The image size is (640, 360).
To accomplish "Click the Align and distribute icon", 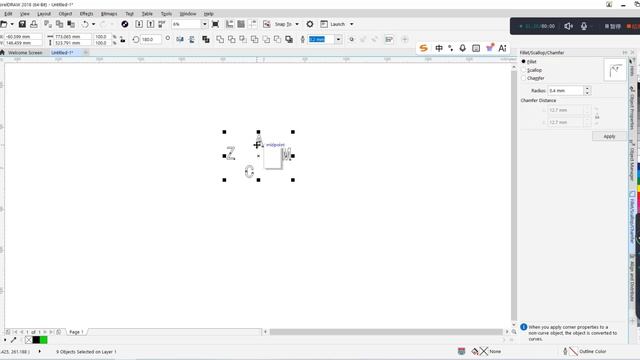I will 389,40.
